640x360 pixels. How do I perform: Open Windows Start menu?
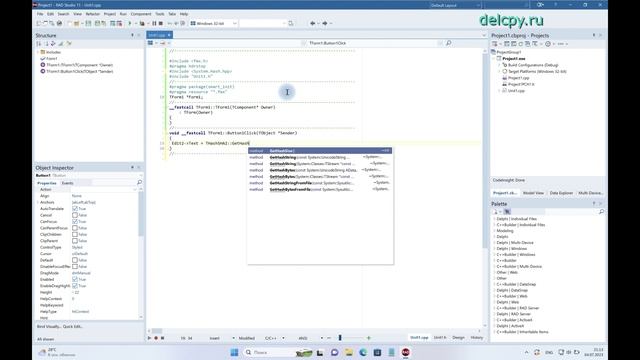[234, 352]
